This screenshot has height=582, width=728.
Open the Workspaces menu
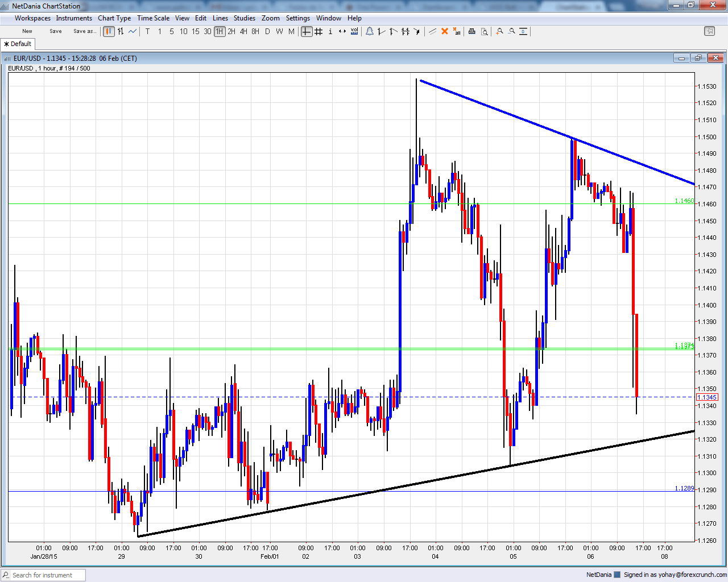click(x=32, y=18)
